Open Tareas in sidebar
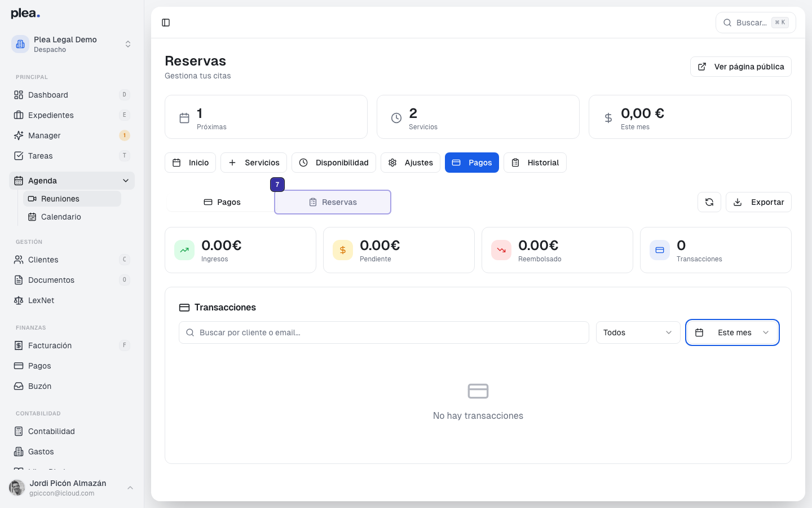 (72, 156)
